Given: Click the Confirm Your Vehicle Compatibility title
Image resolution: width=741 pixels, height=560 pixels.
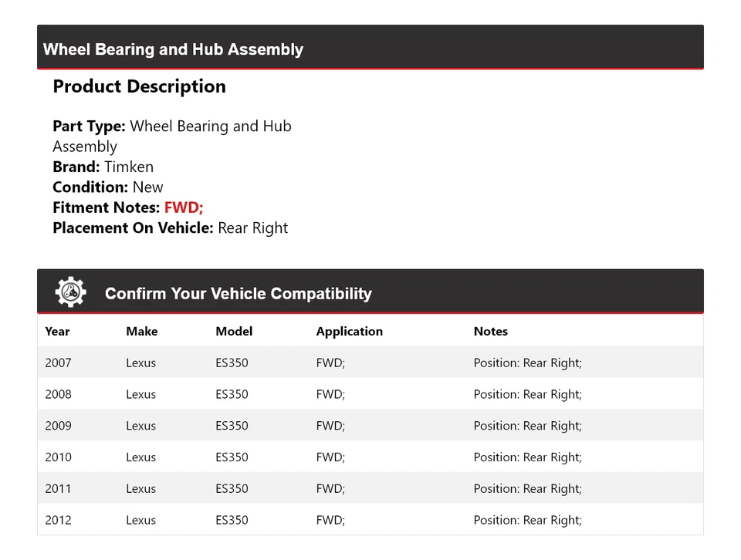Looking at the screenshot, I should pos(238,294).
